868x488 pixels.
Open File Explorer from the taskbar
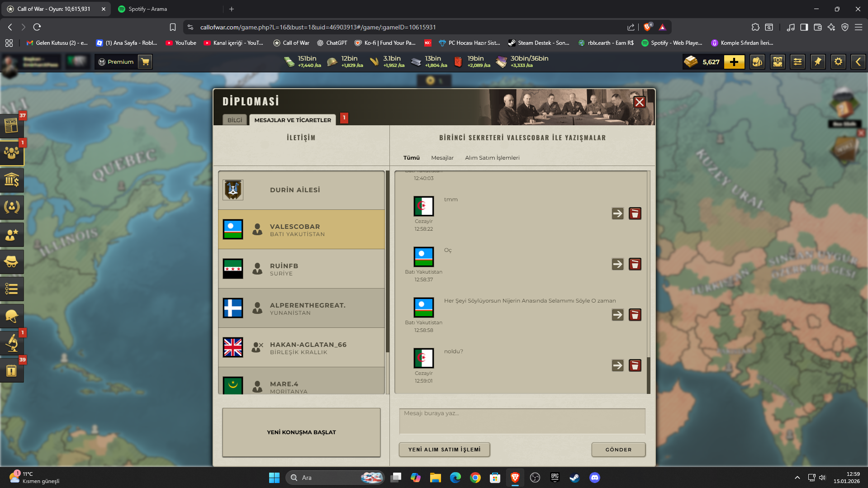[436, 478]
